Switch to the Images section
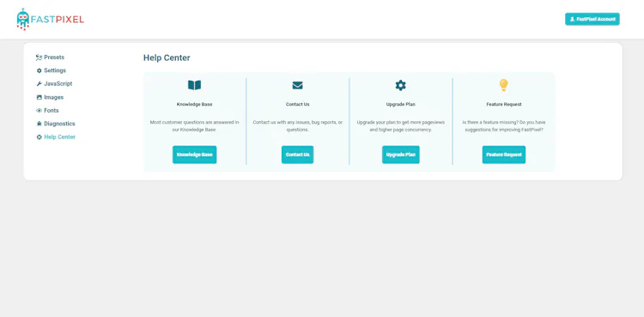 (50, 97)
